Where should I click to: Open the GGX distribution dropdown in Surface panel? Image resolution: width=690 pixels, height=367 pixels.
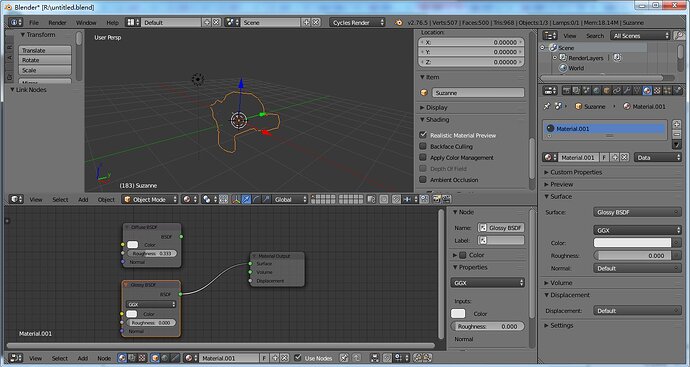click(637, 230)
